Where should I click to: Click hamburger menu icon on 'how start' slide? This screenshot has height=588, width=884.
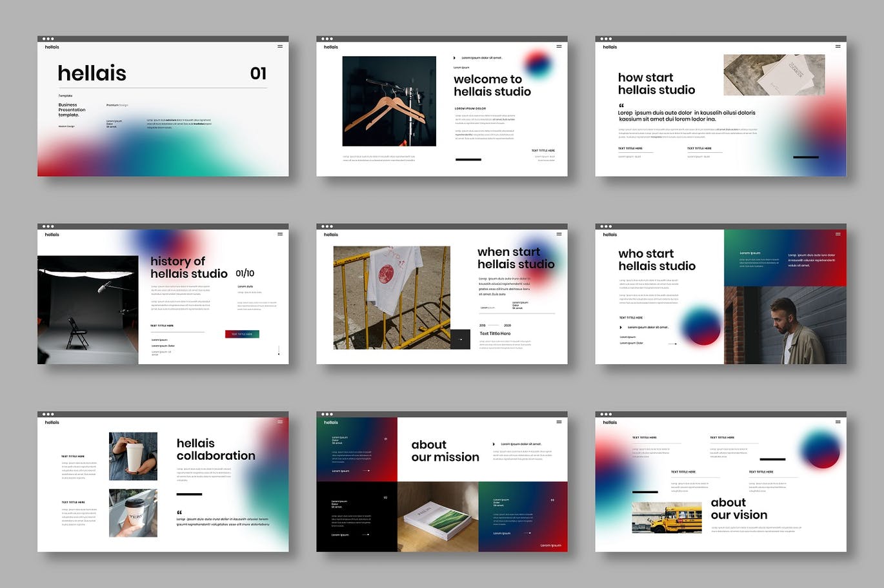click(x=838, y=46)
